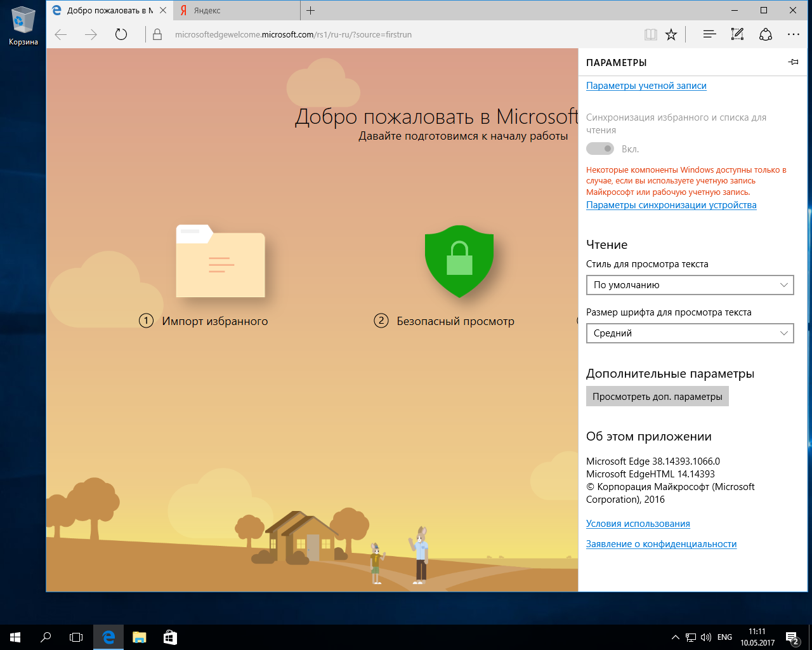This screenshot has height=650, width=812.
Task: Open File Explorer from taskbar
Action: tap(140, 637)
